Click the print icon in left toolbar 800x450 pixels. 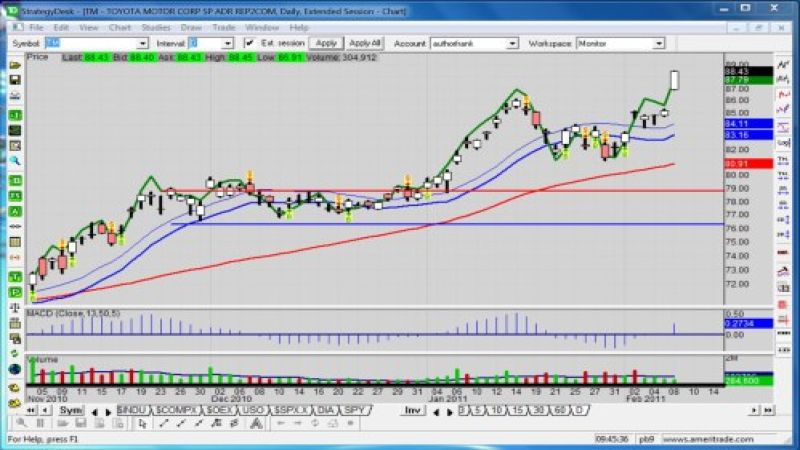pos(15,97)
